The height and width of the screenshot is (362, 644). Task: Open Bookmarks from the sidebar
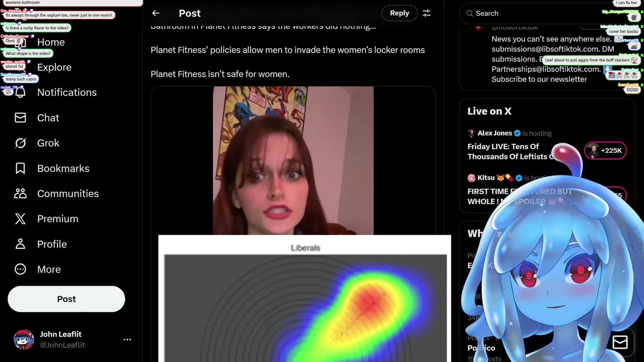63,168
